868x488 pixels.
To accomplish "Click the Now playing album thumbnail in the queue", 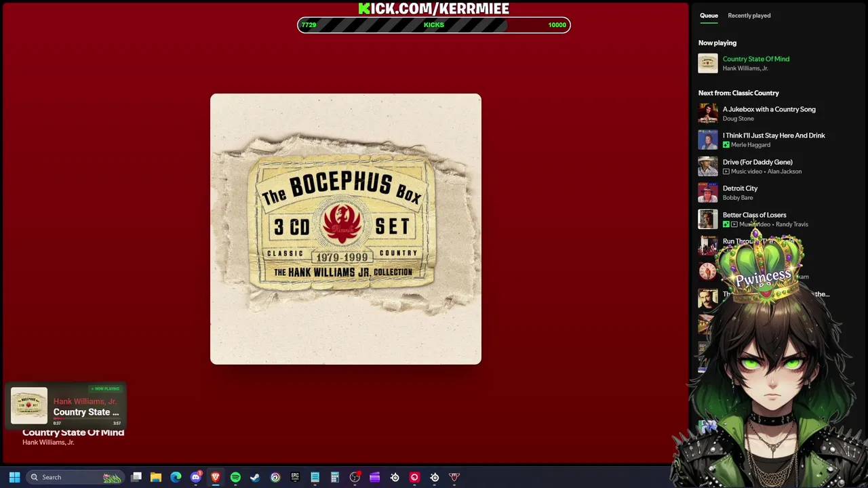I will (708, 63).
